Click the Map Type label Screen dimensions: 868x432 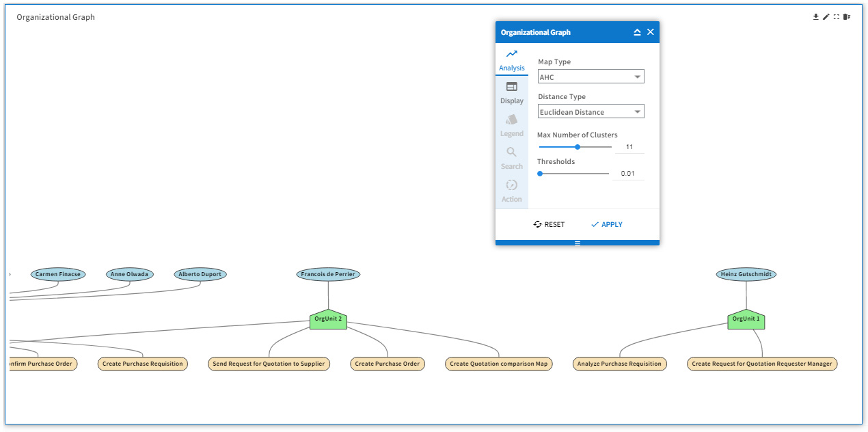click(x=554, y=62)
